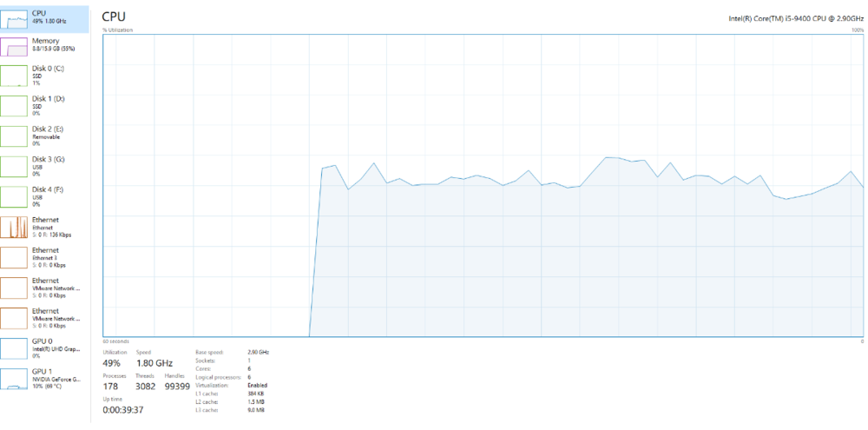Switch to GPU 0 Intel UHD Graphics
The width and height of the screenshot is (868, 430).
[x=15, y=348]
